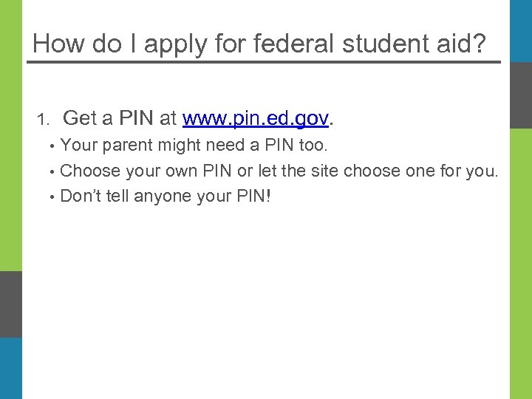Click the horizontal line under the title

264,61
